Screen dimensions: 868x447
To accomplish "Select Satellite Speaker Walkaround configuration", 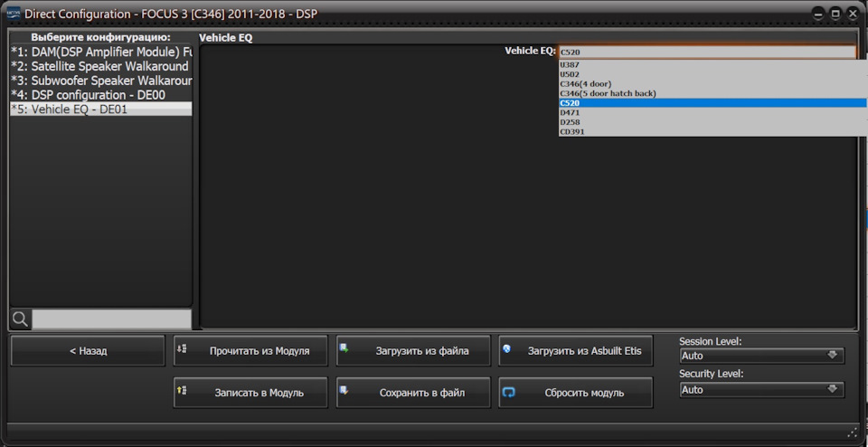I will click(x=101, y=66).
